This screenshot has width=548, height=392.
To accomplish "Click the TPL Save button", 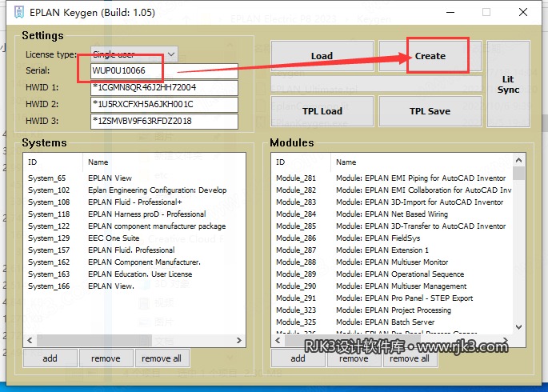I will (x=430, y=111).
